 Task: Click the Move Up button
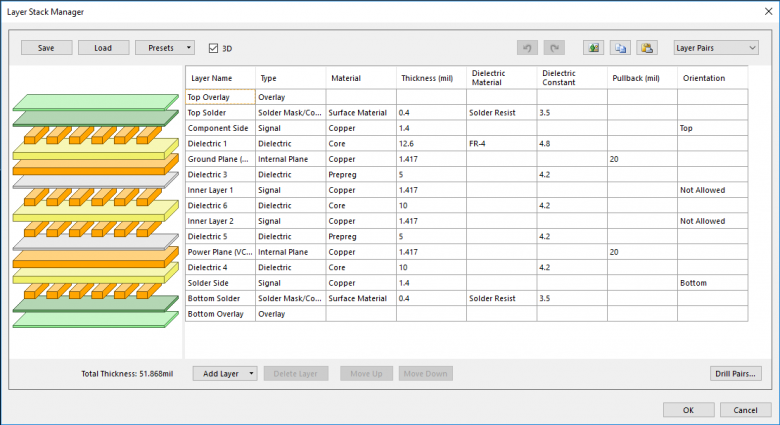(x=366, y=373)
